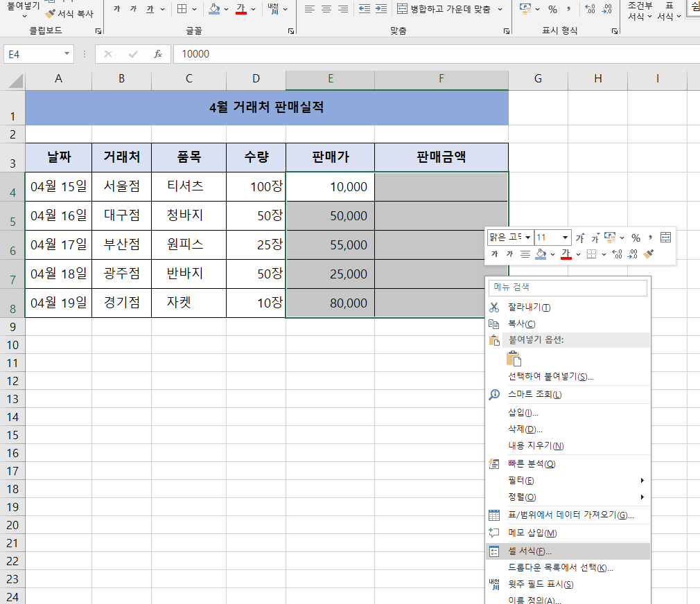This screenshot has height=604, width=700.
Task: Toggle underline in the ribbon font group
Action: click(x=150, y=9)
